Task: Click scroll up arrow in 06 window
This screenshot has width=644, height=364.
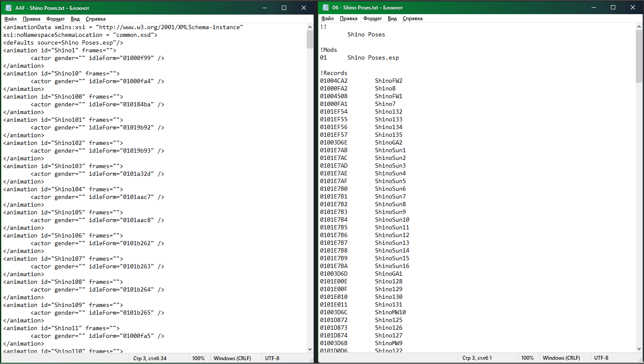Action: click(639, 27)
